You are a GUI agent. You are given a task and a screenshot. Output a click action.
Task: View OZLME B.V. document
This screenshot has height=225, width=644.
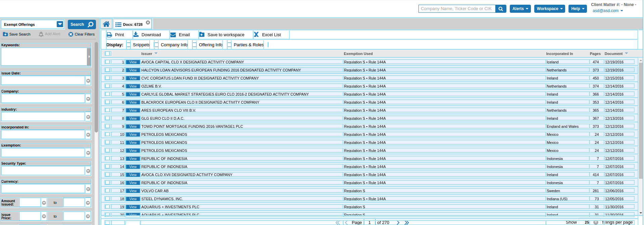(133, 86)
